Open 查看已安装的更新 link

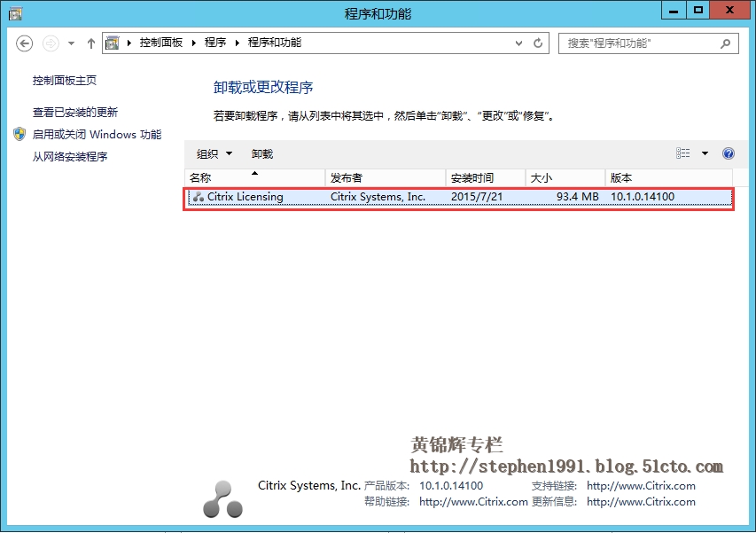click(x=75, y=113)
